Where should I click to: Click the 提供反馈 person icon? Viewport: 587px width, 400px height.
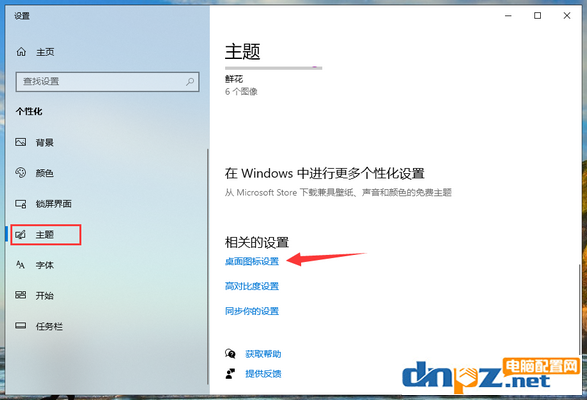(230, 373)
